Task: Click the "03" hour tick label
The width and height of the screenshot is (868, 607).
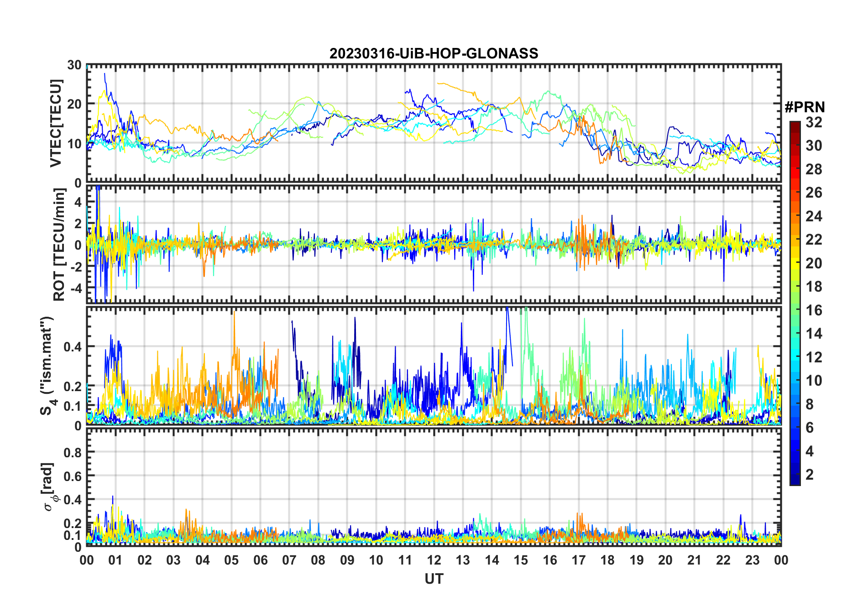Action: [x=173, y=560]
